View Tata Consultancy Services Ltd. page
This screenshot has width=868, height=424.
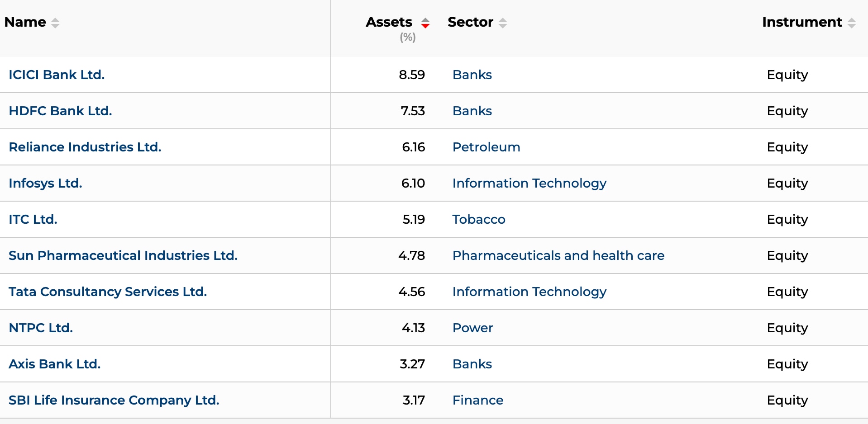tap(107, 292)
